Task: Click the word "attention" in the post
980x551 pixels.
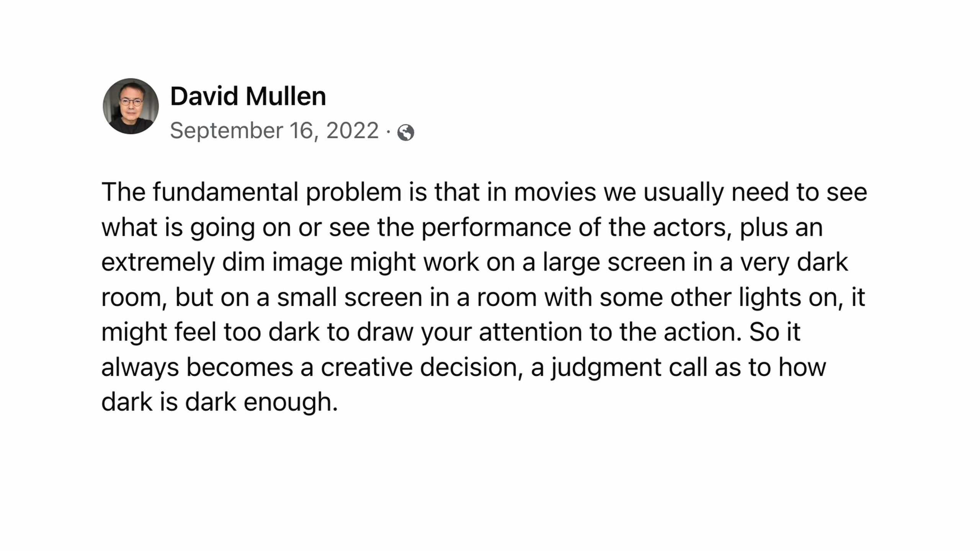Action: pos(530,332)
